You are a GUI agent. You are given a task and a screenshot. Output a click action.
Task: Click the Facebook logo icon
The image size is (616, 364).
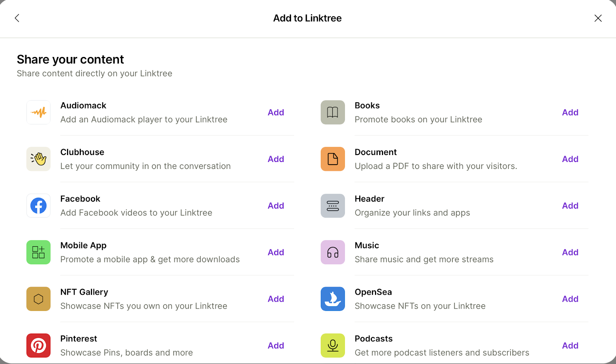[x=38, y=205]
